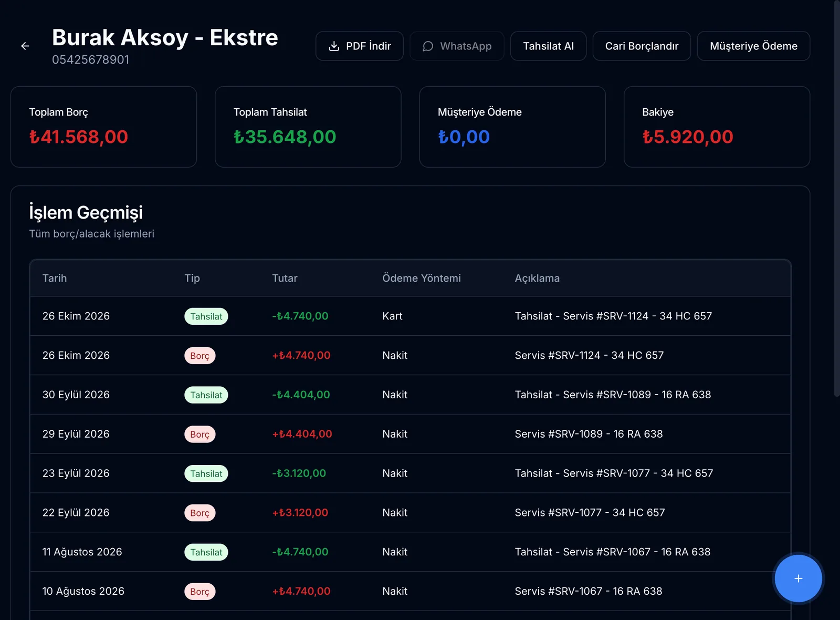The width and height of the screenshot is (840, 620).
Task: Click the Açıklama column header
Action: click(537, 278)
